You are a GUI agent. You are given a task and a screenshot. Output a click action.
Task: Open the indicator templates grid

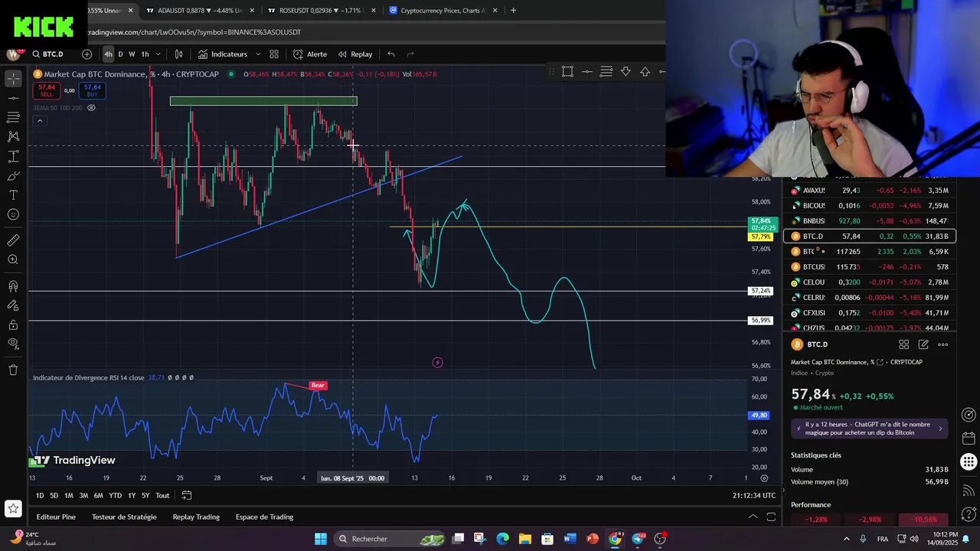point(274,54)
